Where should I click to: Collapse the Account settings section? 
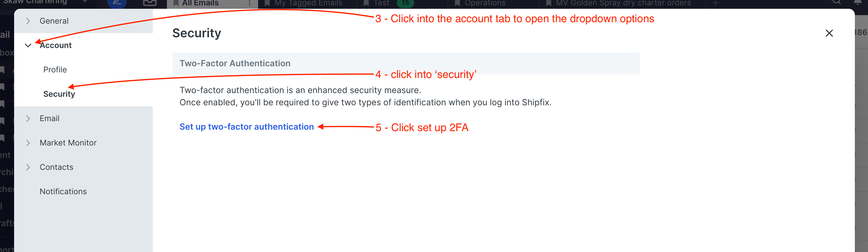28,45
